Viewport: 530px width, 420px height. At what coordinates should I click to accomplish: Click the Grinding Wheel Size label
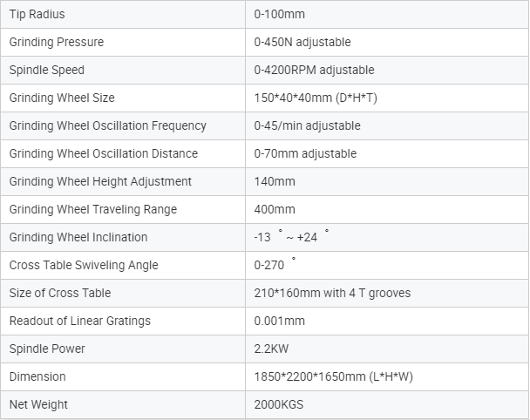(62, 98)
